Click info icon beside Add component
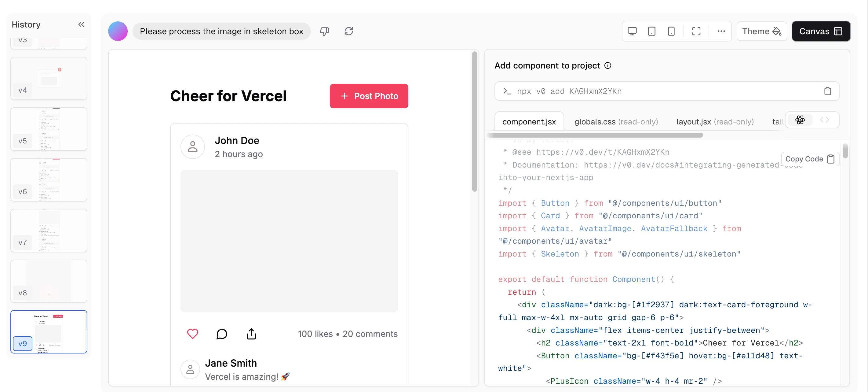This screenshot has height=392, width=868. click(x=607, y=65)
